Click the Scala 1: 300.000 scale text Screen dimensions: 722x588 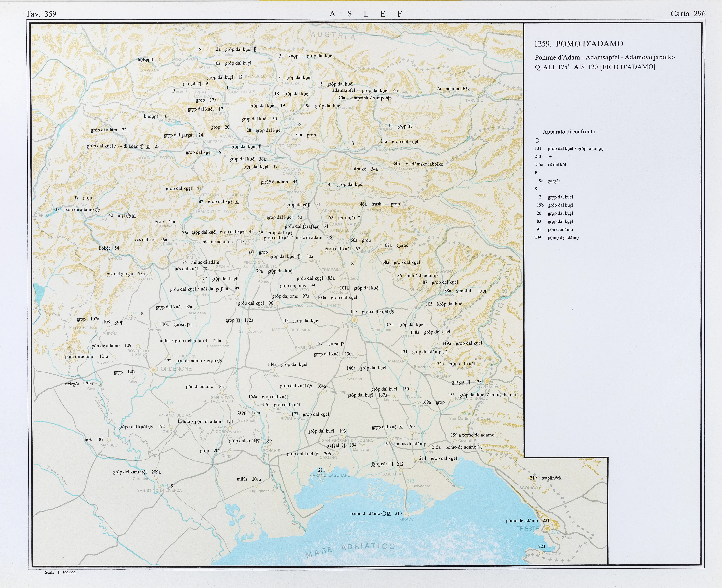[x=60, y=573]
